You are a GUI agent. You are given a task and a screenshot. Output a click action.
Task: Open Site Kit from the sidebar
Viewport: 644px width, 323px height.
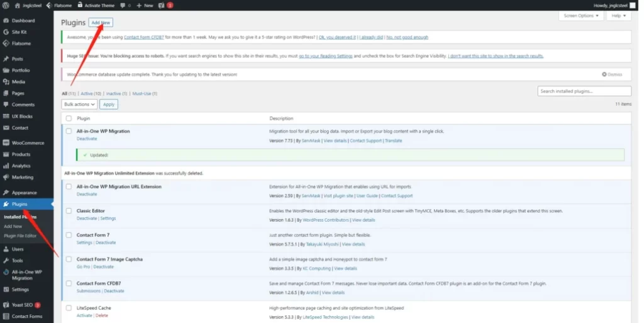pyautogui.click(x=19, y=32)
